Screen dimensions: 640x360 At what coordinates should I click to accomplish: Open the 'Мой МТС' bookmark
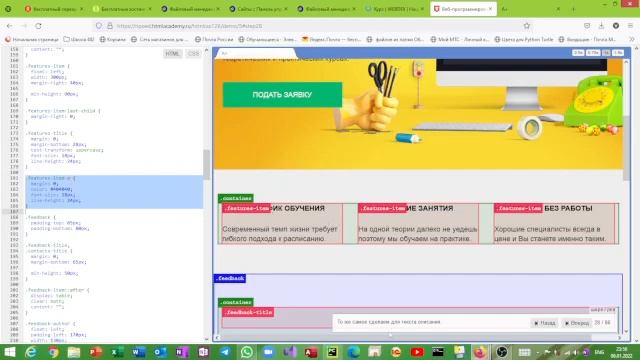[459, 40]
